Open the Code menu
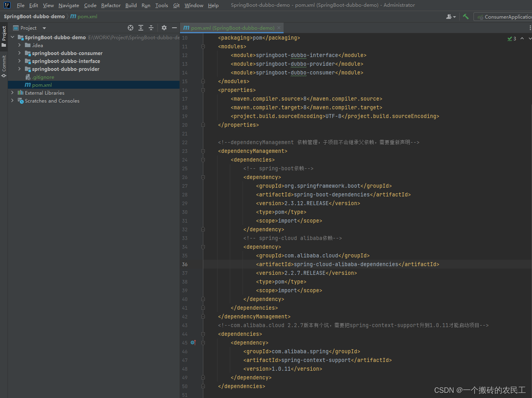The height and width of the screenshot is (398, 532). (x=90, y=5)
